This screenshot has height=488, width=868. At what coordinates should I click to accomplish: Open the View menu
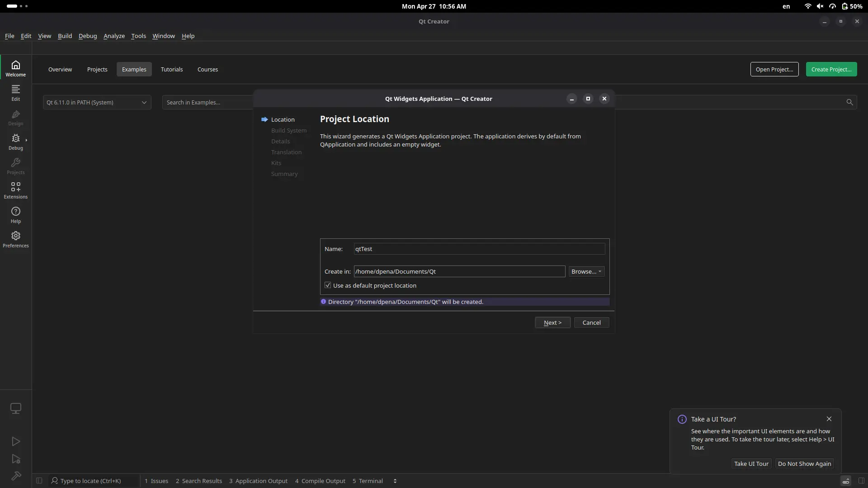pos(44,36)
